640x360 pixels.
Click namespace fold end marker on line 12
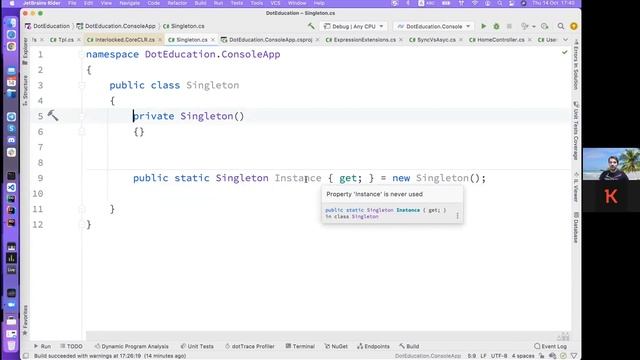(x=82, y=224)
